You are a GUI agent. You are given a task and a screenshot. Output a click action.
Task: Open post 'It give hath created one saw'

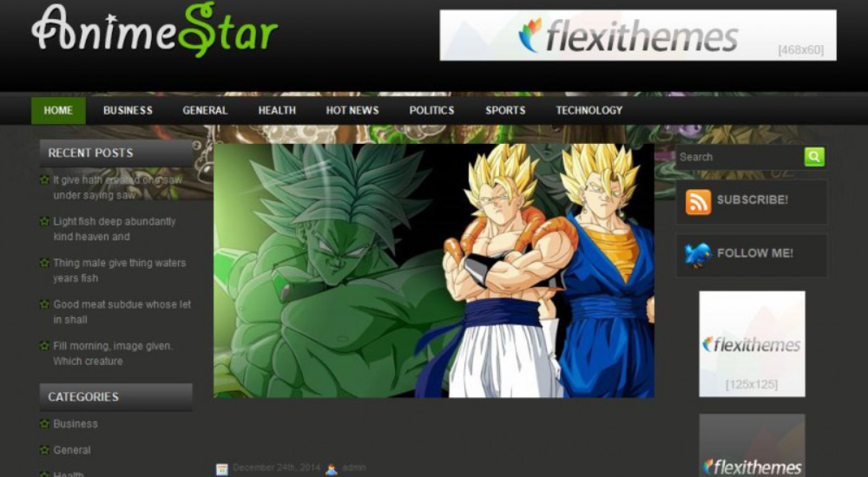click(117, 187)
